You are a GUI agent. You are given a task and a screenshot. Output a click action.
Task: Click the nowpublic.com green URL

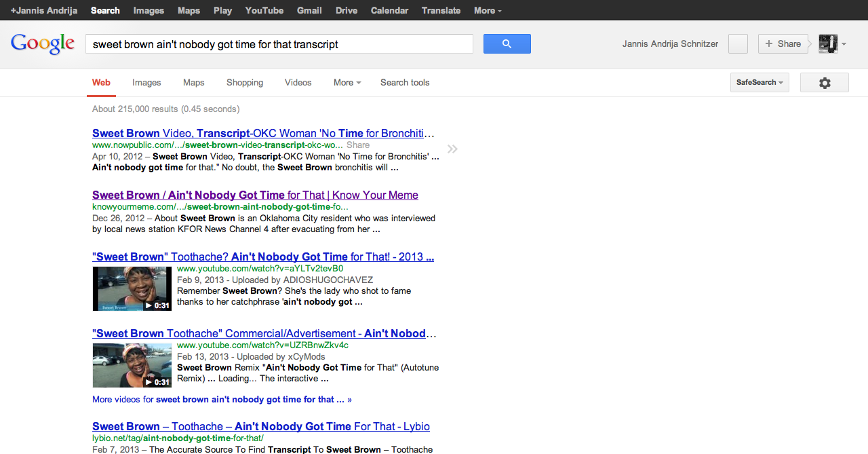[x=218, y=145]
